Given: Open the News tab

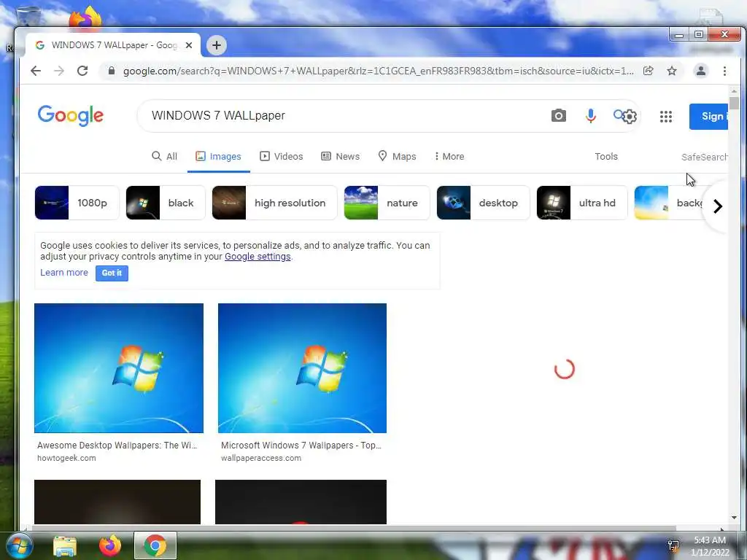Looking at the screenshot, I should (x=340, y=156).
